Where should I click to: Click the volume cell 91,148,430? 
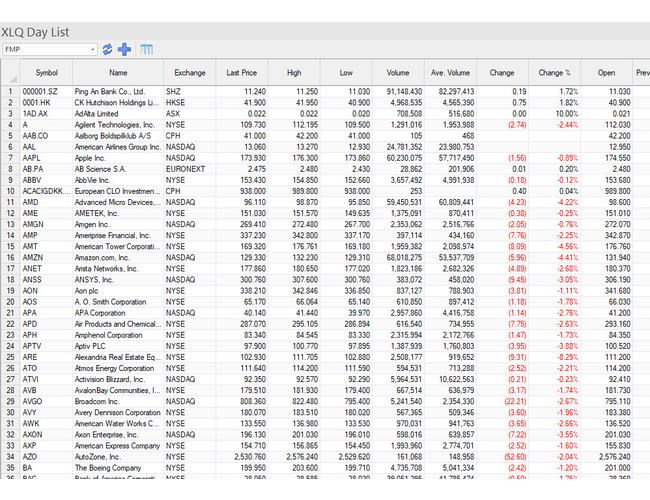(x=398, y=92)
